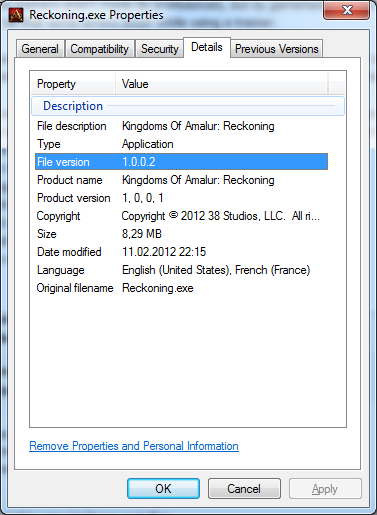
Task: Select the Date modified row
Action: (181, 252)
